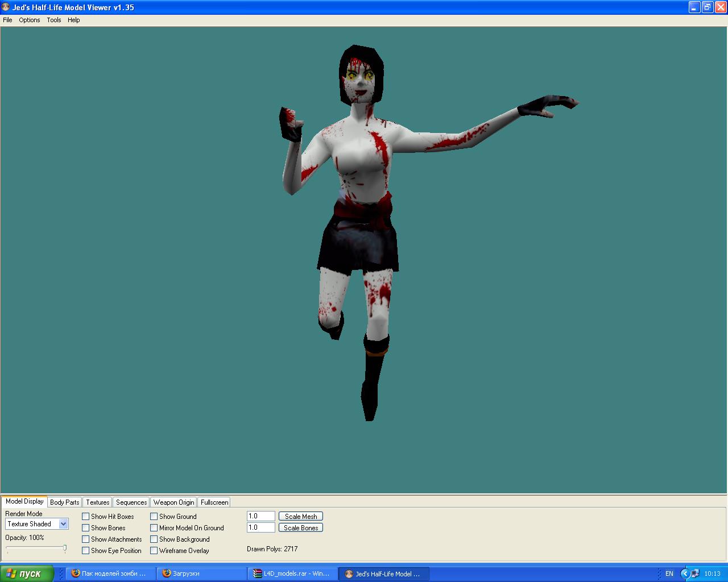Open the Windows Start button (пуск)

coord(27,573)
